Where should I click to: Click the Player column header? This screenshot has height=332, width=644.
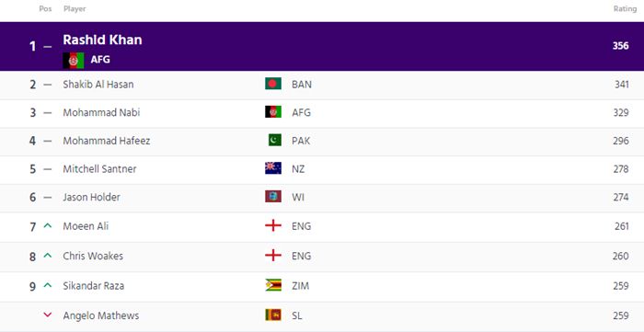pyautogui.click(x=75, y=8)
